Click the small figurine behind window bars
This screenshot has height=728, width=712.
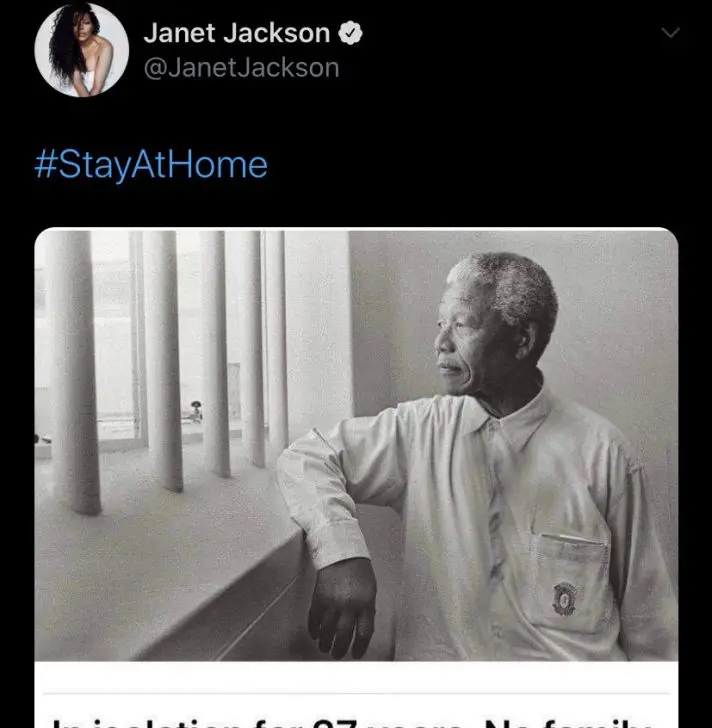pyautogui.click(x=196, y=411)
